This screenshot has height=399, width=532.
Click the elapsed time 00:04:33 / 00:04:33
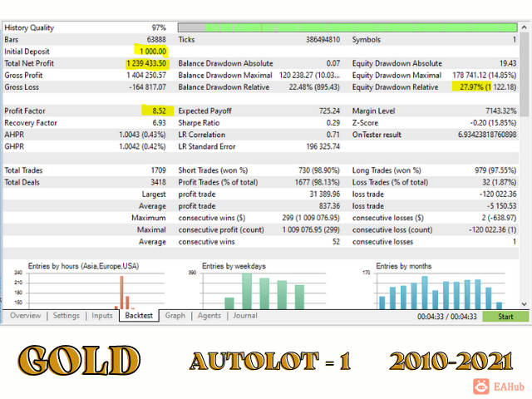pos(447,317)
